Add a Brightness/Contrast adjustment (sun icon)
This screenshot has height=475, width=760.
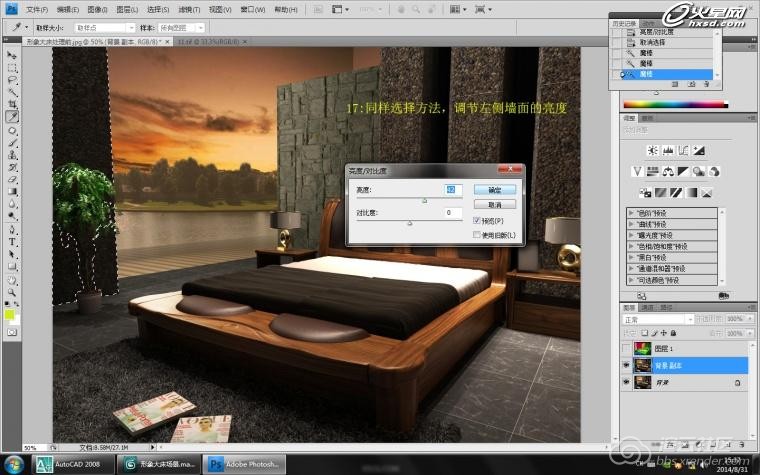coord(652,150)
